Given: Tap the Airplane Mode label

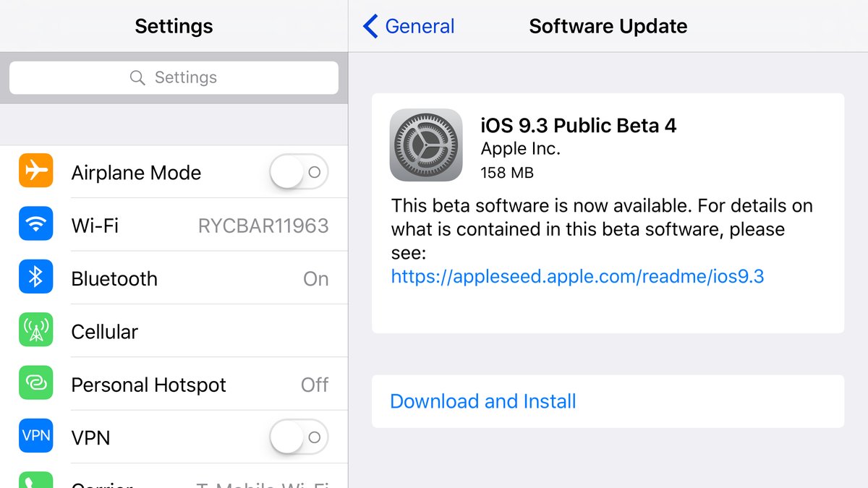Looking at the screenshot, I should pyautogui.click(x=136, y=173).
